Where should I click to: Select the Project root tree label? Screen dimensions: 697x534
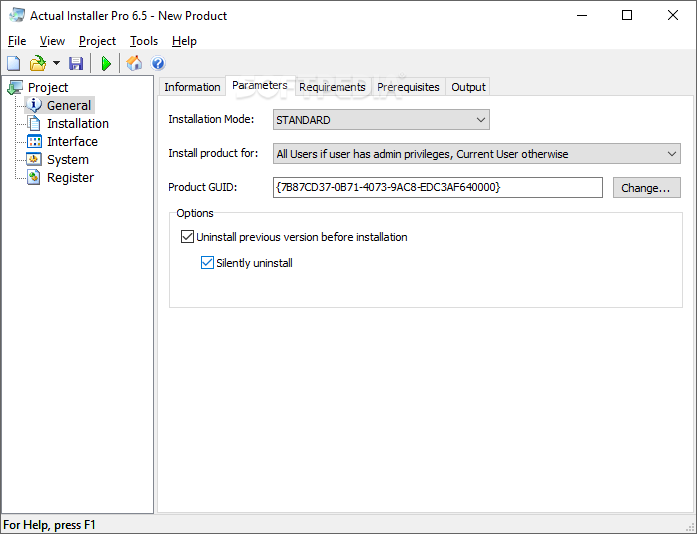tap(48, 88)
